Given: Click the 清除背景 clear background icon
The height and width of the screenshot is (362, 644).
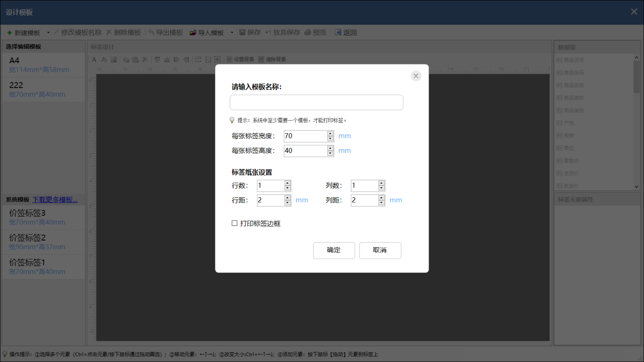Looking at the screenshot, I should 262,59.
